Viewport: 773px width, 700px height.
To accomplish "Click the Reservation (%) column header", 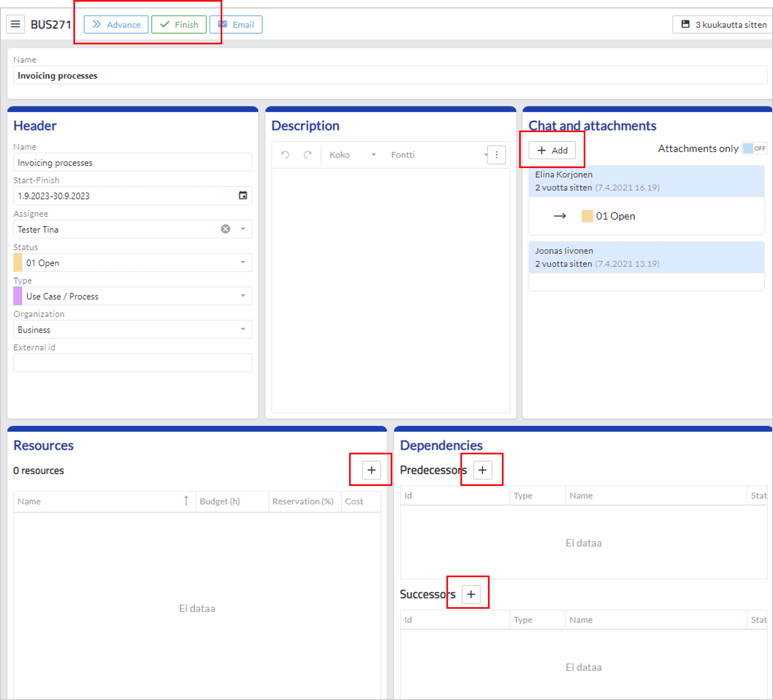I will [x=305, y=501].
